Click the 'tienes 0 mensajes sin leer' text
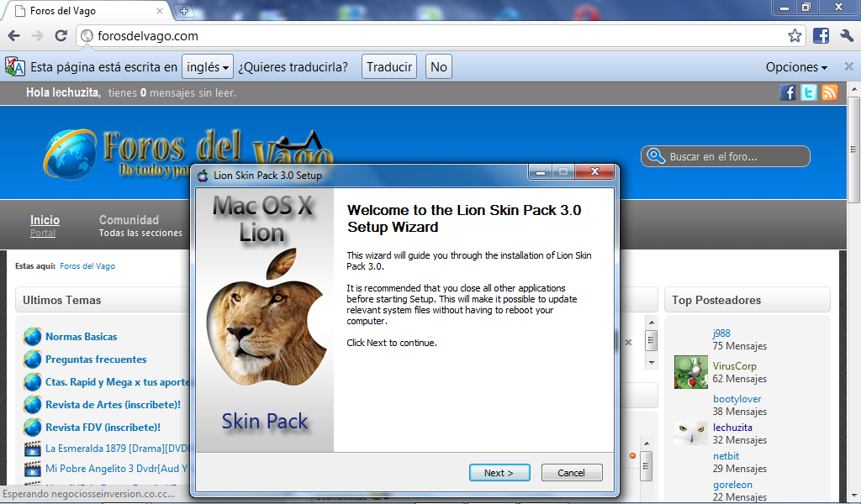861x504 pixels. coord(172,92)
